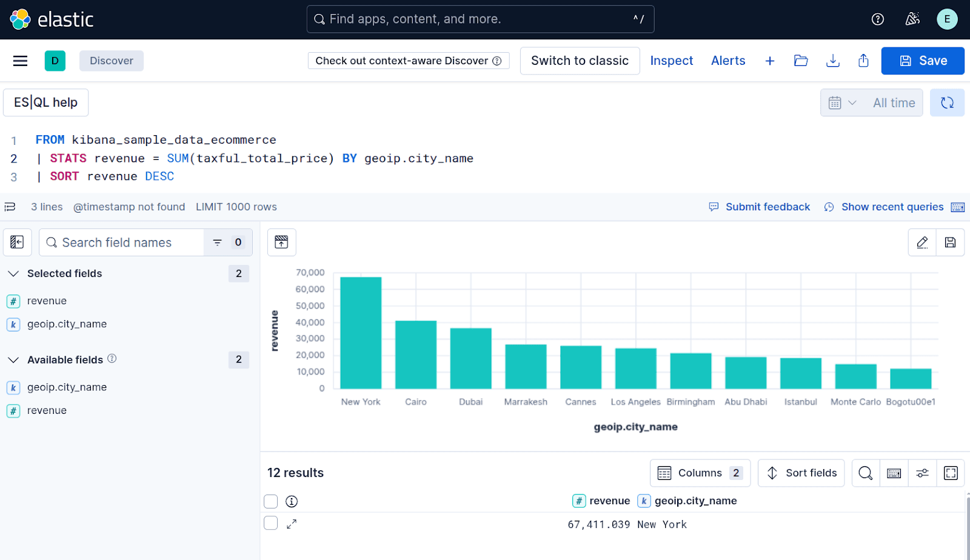This screenshot has width=970, height=560.
Task: Open the full screen grid icon
Action: [x=951, y=473]
